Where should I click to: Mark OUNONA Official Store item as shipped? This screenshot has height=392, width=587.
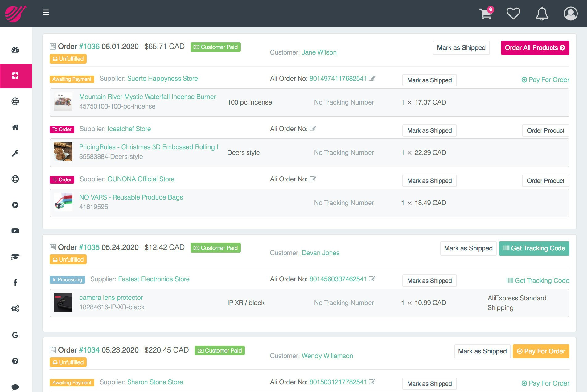(429, 181)
